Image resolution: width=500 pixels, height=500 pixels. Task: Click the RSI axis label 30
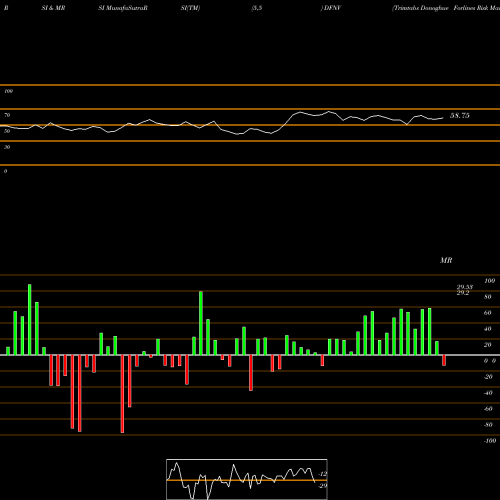(7, 147)
